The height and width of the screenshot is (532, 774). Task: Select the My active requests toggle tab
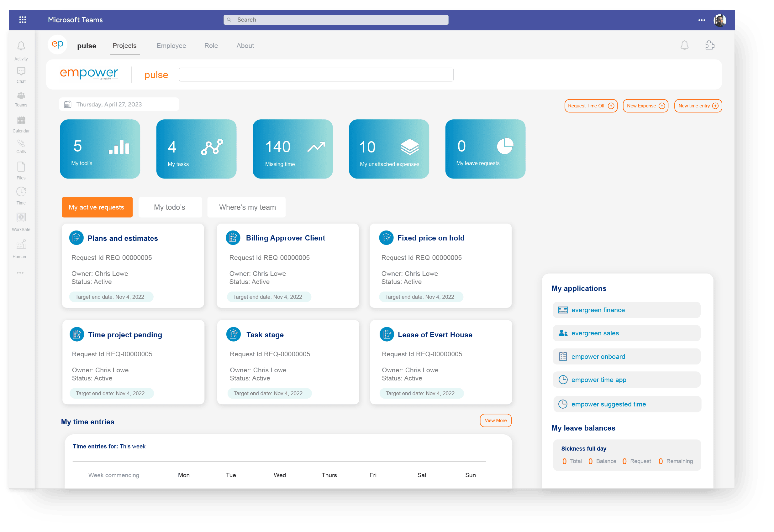[97, 207]
